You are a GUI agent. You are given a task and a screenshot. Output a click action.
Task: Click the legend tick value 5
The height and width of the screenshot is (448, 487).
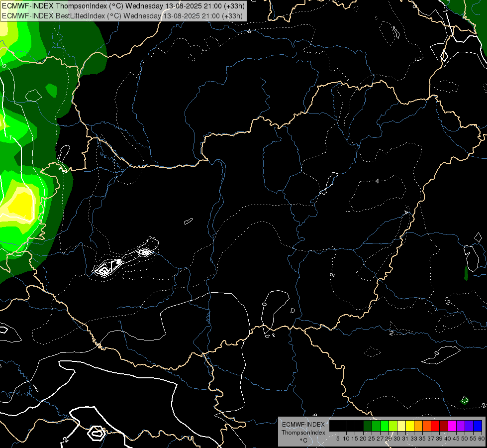pyautogui.click(x=338, y=439)
